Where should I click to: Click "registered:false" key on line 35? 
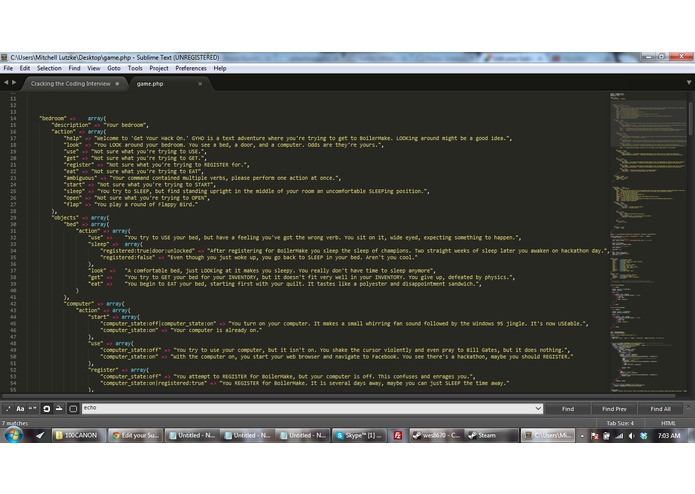(128, 257)
